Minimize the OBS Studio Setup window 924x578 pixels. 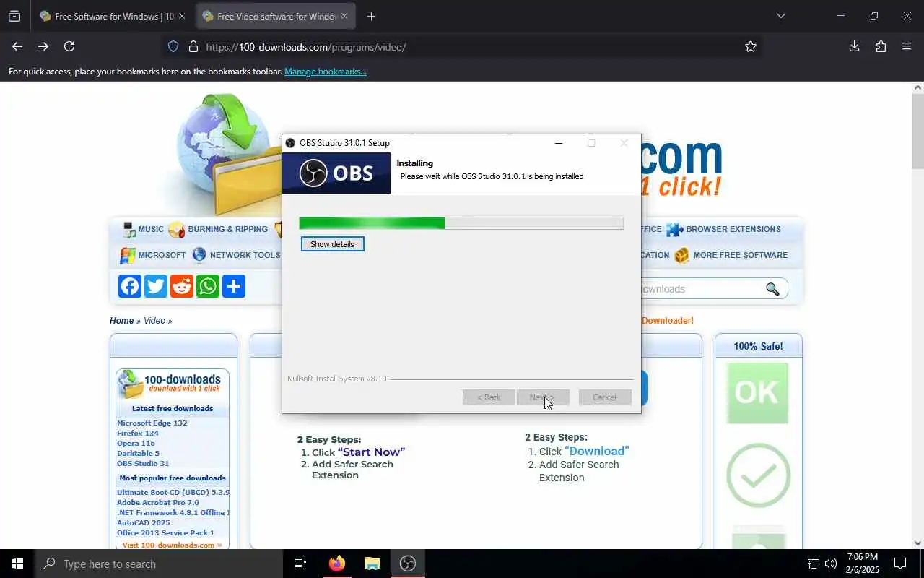(558, 143)
